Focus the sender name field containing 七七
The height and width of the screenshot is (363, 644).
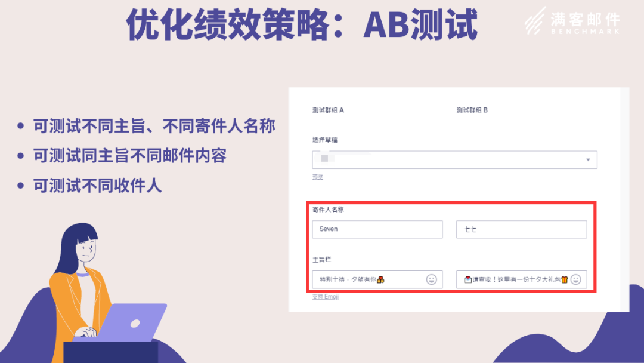pyautogui.click(x=522, y=229)
